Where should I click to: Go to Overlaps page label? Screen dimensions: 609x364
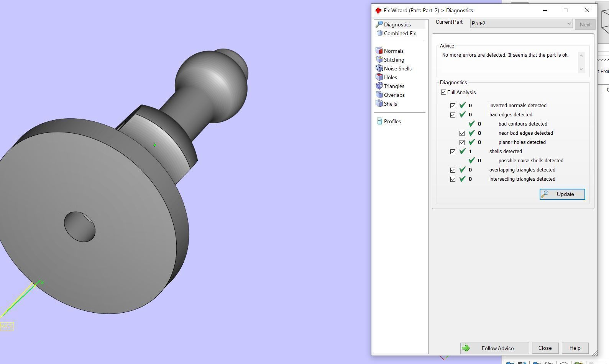394,95
